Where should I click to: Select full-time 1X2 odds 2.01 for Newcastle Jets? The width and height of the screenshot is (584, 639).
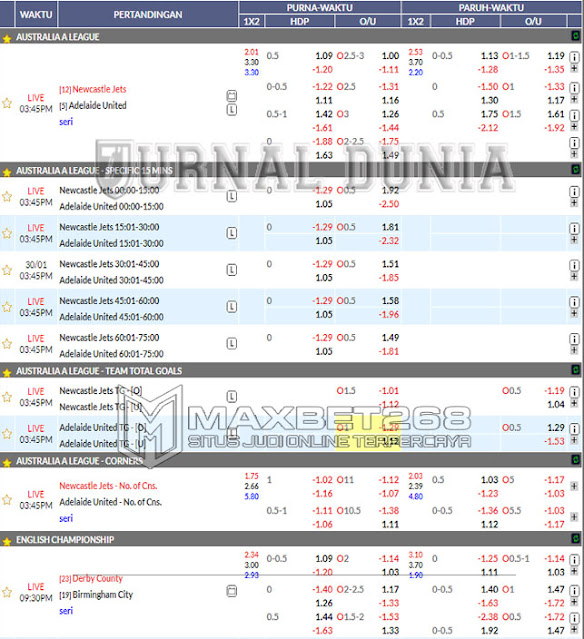(251, 52)
